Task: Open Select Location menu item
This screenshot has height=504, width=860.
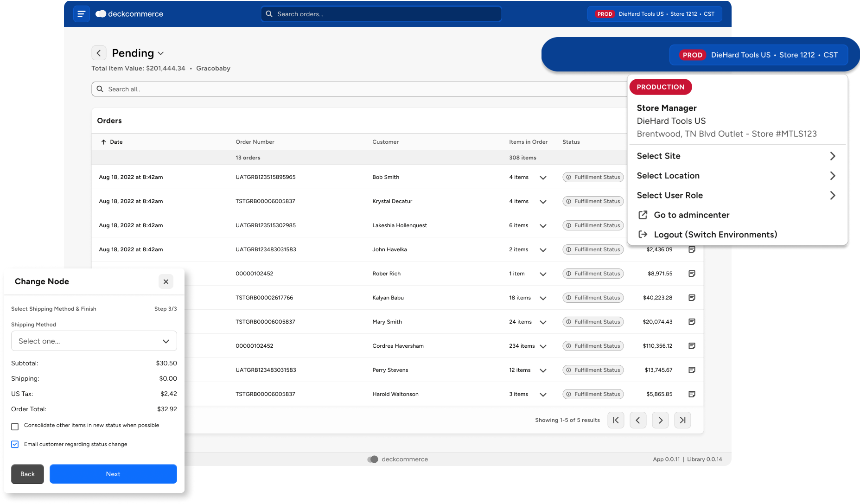Action: (x=736, y=176)
